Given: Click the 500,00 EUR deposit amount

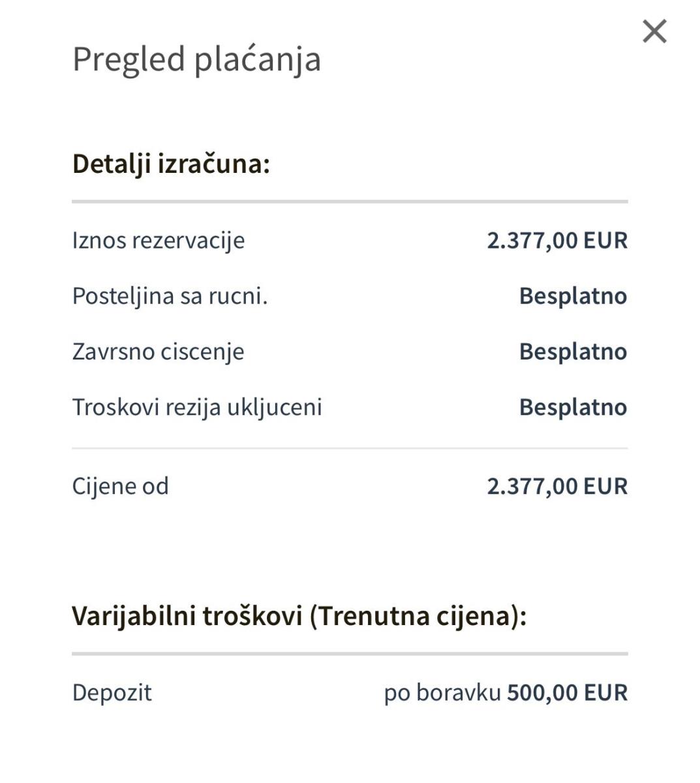Looking at the screenshot, I should click(567, 692).
